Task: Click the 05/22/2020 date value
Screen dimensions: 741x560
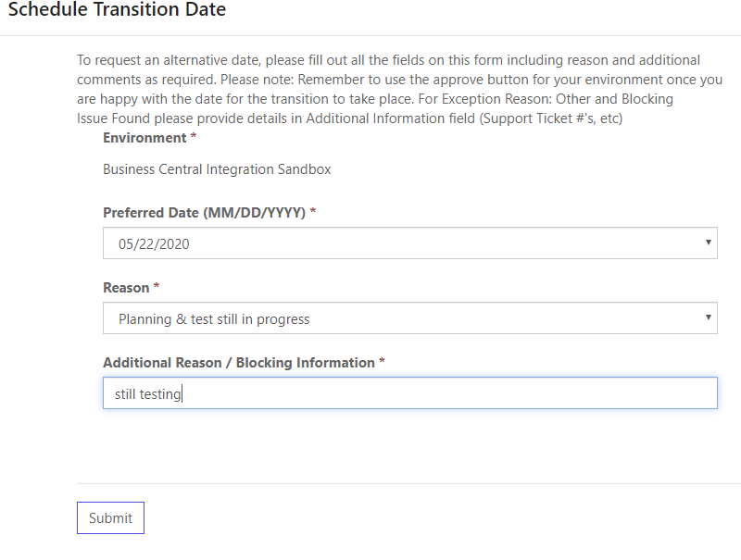Action: [154, 244]
